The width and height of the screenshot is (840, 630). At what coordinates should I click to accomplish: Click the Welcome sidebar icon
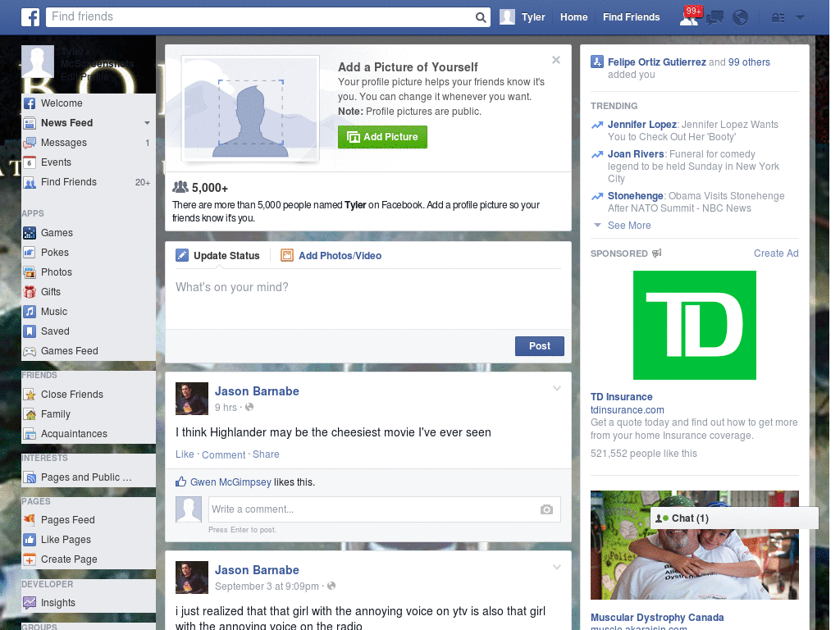(x=30, y=103)
